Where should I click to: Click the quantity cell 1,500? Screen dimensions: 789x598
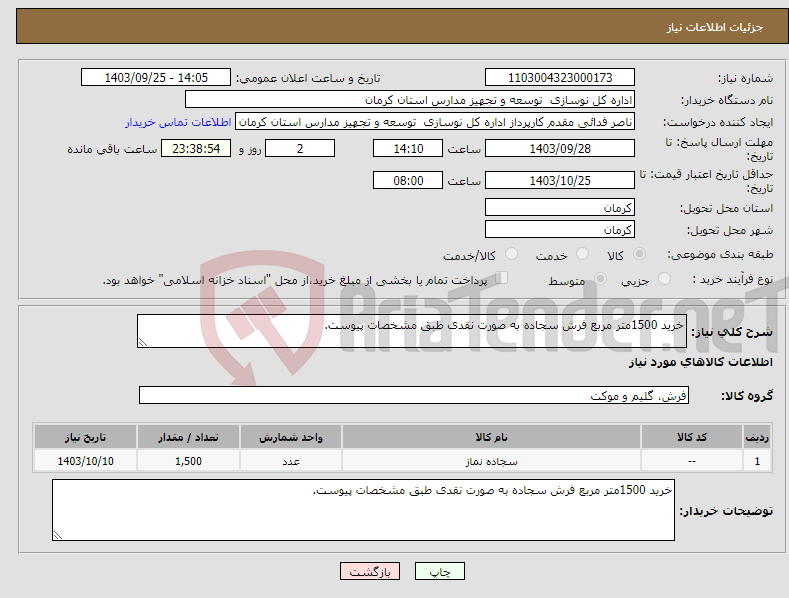pyautogui.click(x=188, y=461)
